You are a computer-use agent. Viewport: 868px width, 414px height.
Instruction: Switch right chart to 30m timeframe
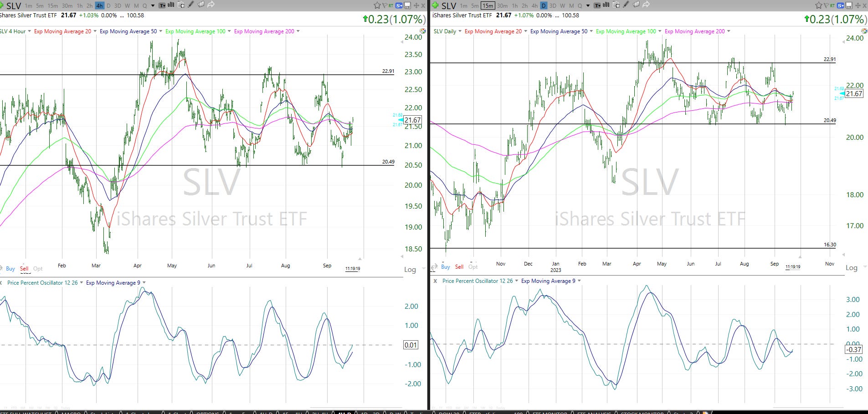coord(502,6)
